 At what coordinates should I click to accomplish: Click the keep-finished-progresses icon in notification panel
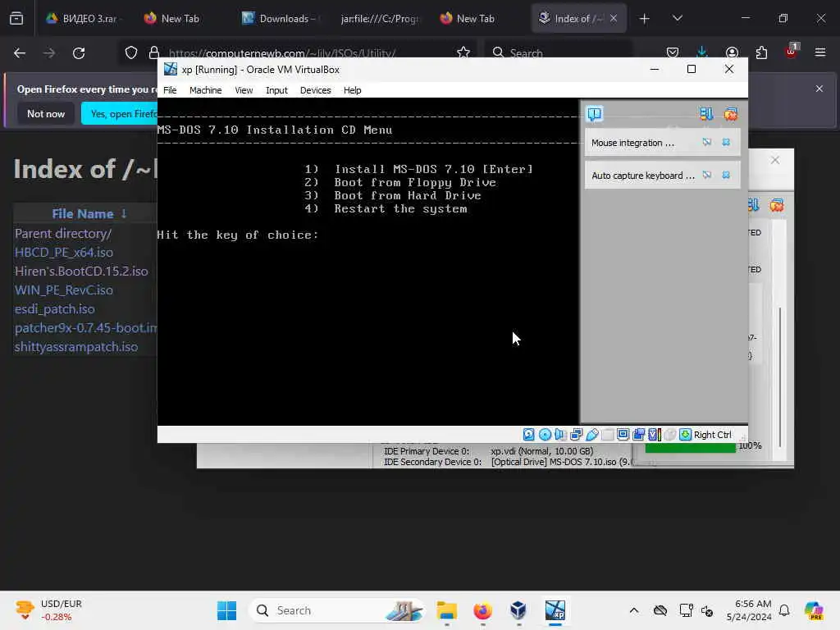(706, 113)
